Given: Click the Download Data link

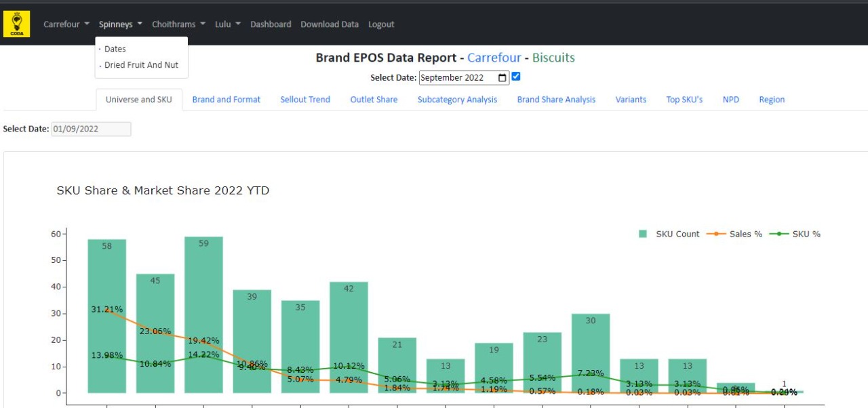Looking at the screenshot, I should coord(330,24).
